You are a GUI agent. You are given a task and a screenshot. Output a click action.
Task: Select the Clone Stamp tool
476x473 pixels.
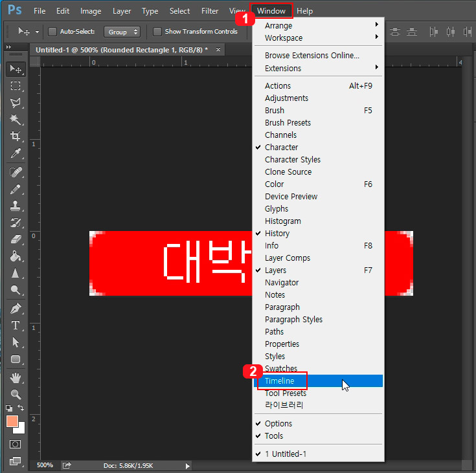coord(16,206)
